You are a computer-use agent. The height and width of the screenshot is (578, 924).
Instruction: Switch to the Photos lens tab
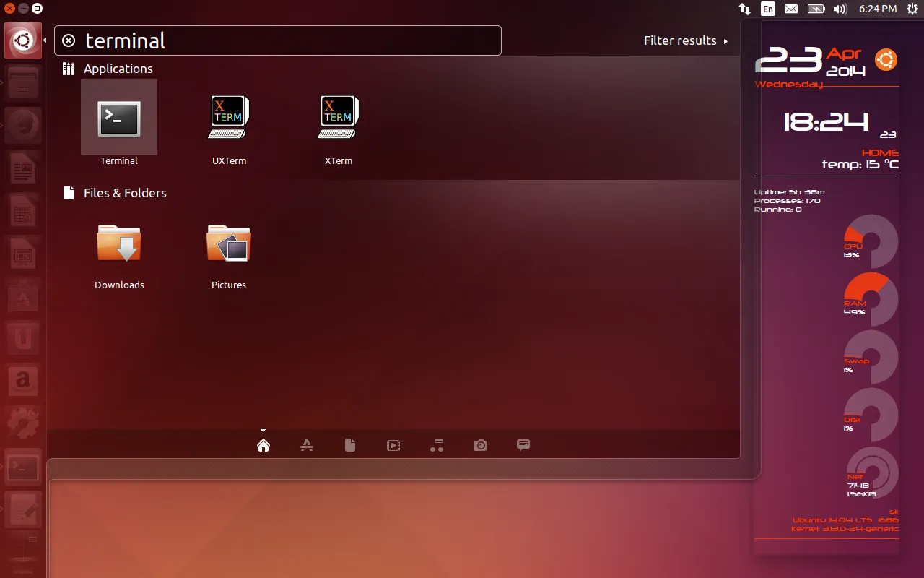point(480,445)
